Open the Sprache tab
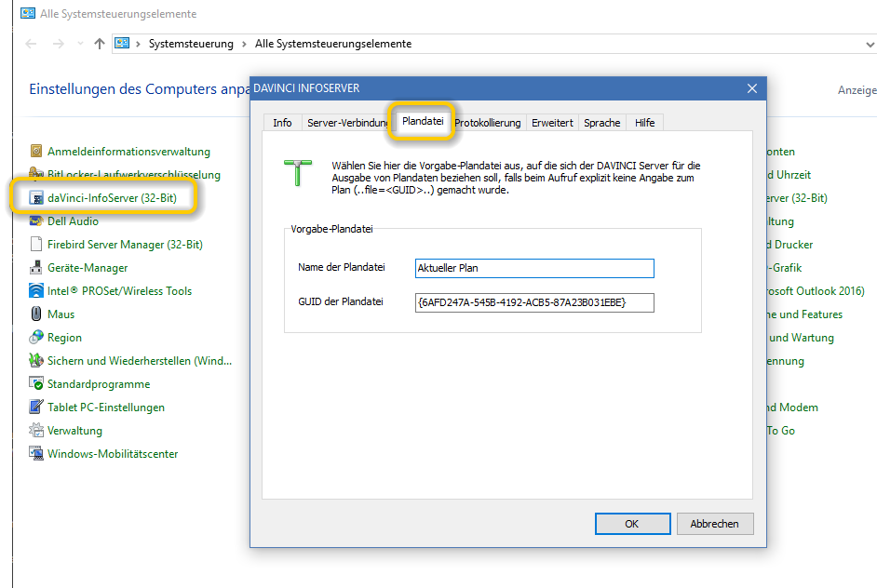This screenshot has width=877, height=588. (x=601, y=123)
